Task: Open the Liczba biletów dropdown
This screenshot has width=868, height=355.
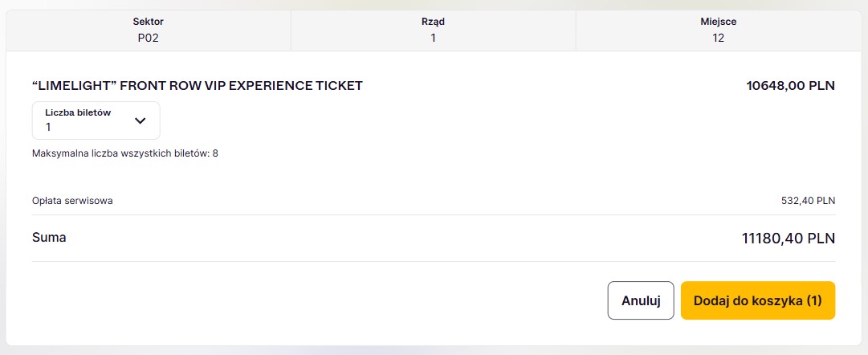Action: click(x=96, y=120)
